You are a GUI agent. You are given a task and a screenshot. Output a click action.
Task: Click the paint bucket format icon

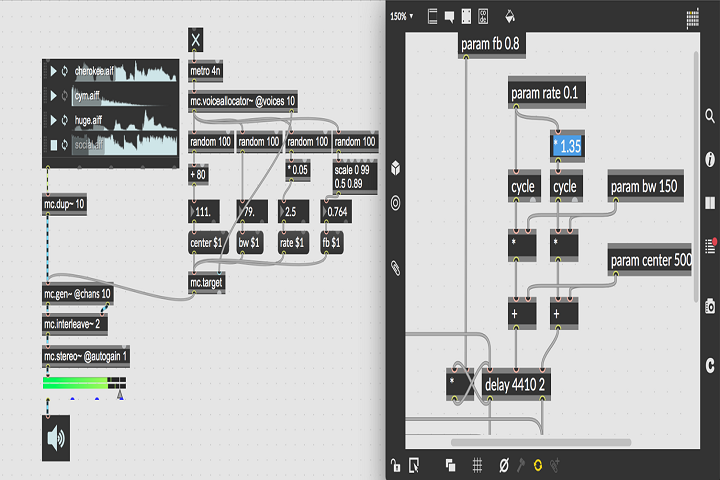(510, 17)
